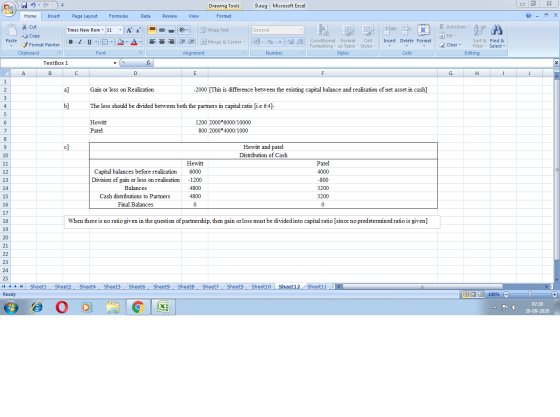Open the Borders dropdown arrow
This screenshot has height=417, width=560.
[111, 42]
